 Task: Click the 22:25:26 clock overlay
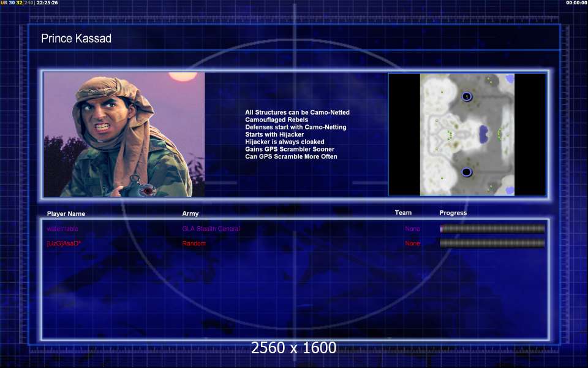point(47,2)
